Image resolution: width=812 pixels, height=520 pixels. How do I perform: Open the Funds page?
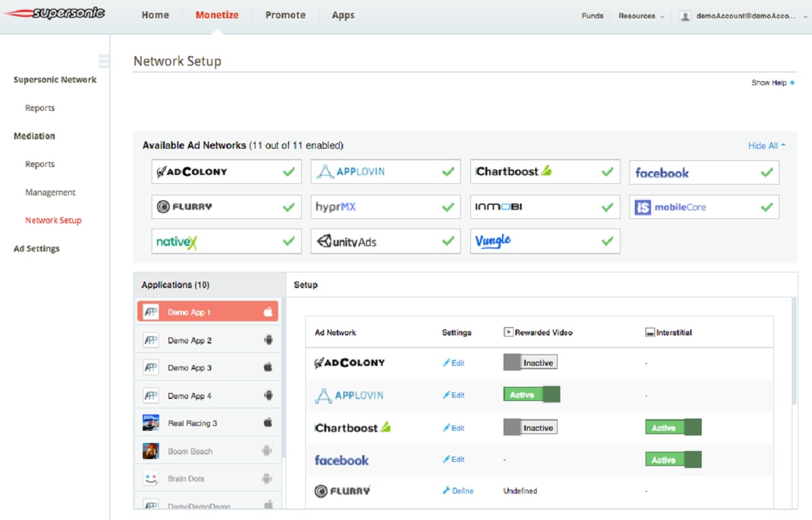click(592, 16)
